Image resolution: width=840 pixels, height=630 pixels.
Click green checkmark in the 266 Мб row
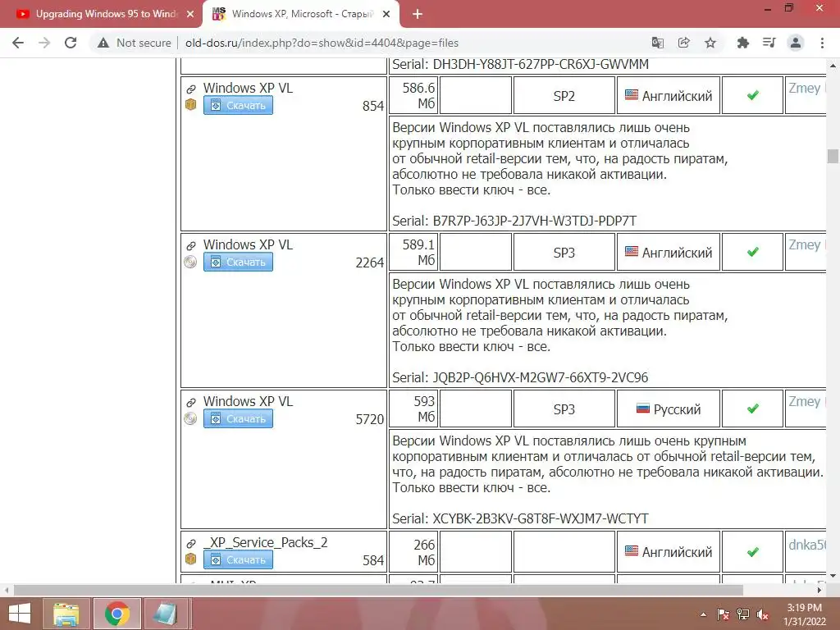point(753,552)
